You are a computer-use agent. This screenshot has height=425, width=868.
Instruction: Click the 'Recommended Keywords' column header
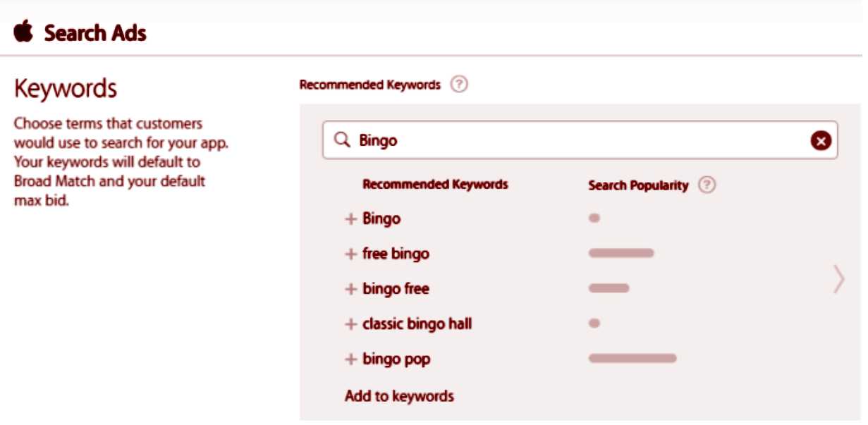435,185
